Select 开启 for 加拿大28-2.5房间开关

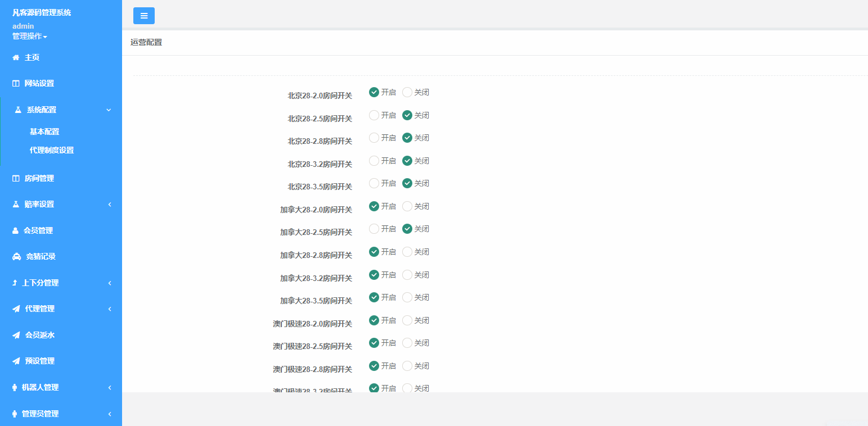(x=374, y=229)
